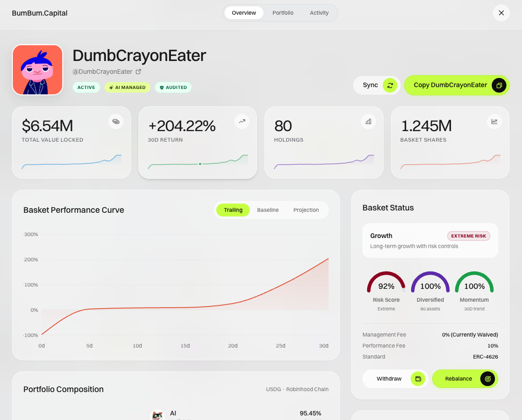Image resolution: width=522 pixels, height=420 pixels.
Task: Click the bar chart icon on Holdings
Action: [x=368, y=122]
